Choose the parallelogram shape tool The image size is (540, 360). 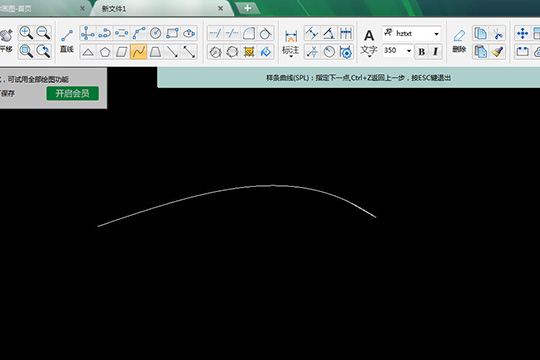pyautogui.click(x=122, y=52)
